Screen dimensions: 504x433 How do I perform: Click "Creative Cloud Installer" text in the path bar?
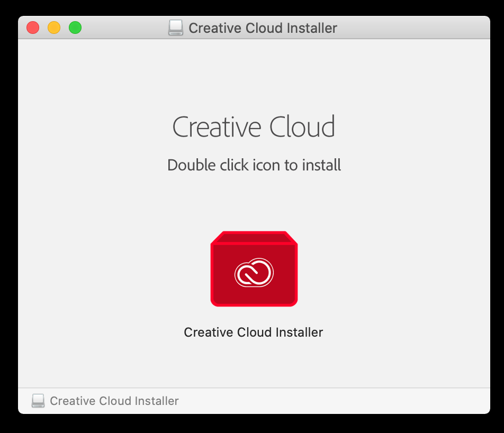click(114, 401)
